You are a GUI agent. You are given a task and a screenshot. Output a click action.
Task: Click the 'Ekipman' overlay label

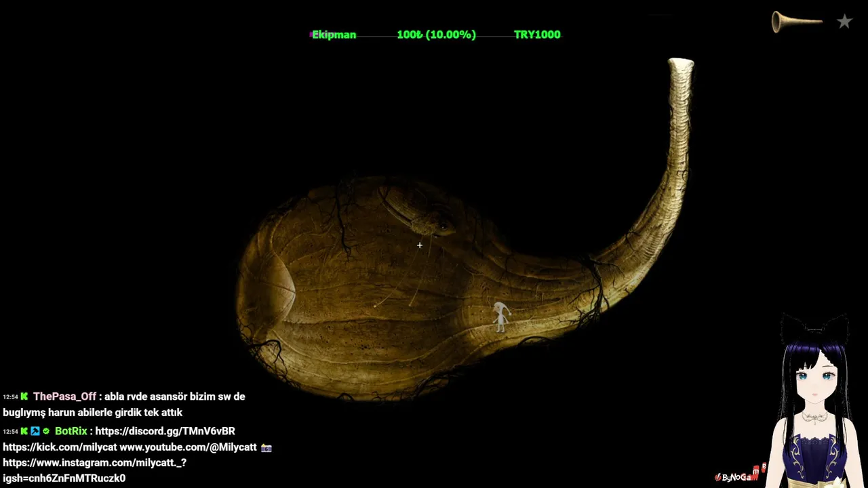(x=334, y=35)
